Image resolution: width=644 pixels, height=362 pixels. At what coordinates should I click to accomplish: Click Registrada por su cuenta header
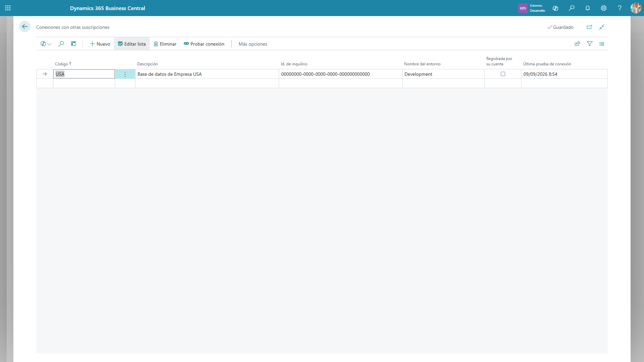pyautogui.click(x=499, y=61)
